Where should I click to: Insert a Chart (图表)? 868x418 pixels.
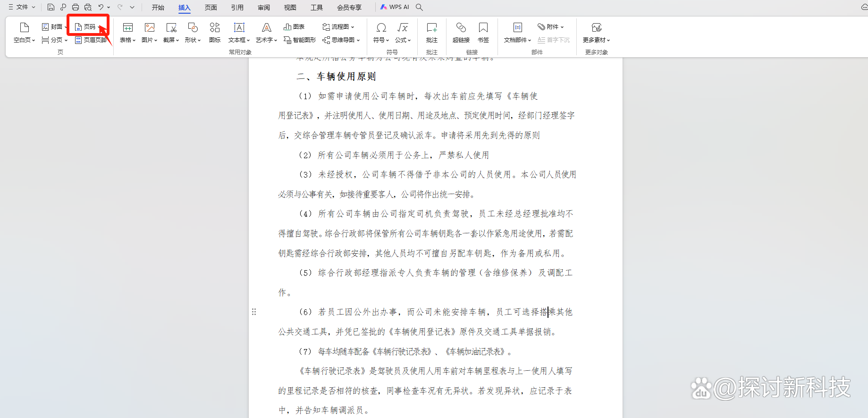click(294, 27)
